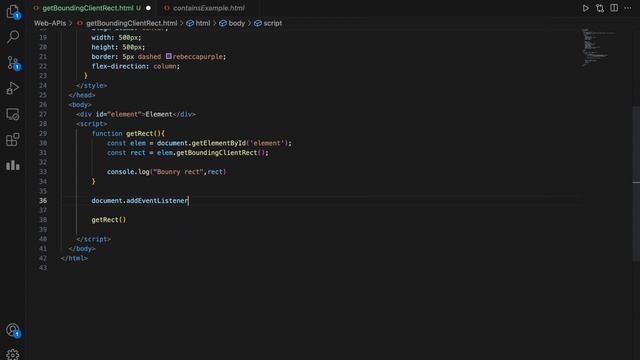This screenshot has height=360, width=640.
Task: Click 'flex-direction: column;' line
Action: tap(136, 66)
